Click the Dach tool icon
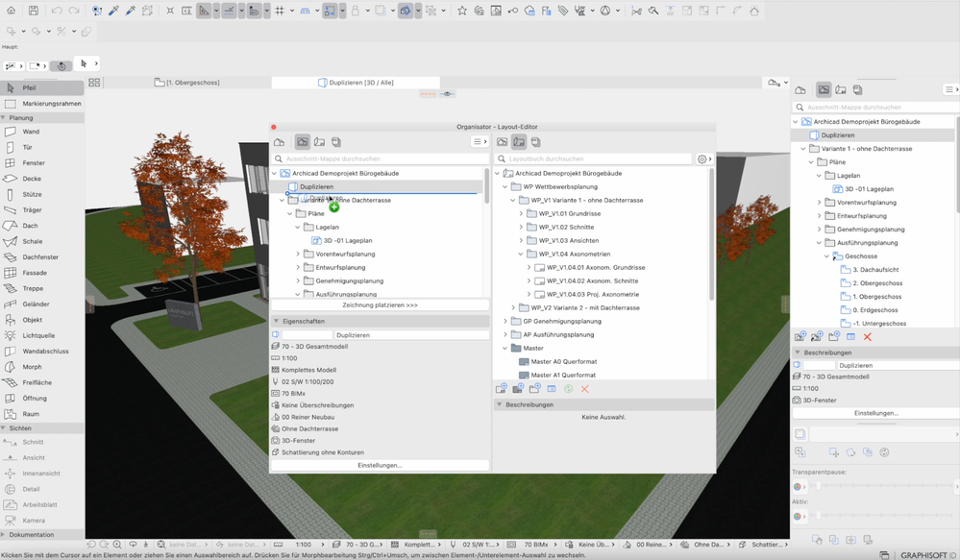The image size is (960, 560). tap(11, 226)
